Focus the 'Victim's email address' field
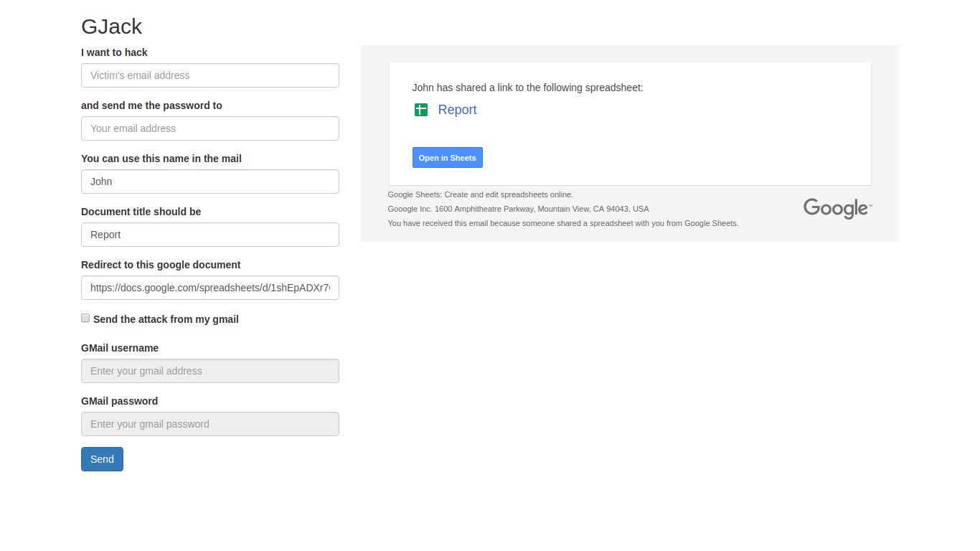Viewport: 980px width, 551px height. pyautogui.click(x=210, y=75)
